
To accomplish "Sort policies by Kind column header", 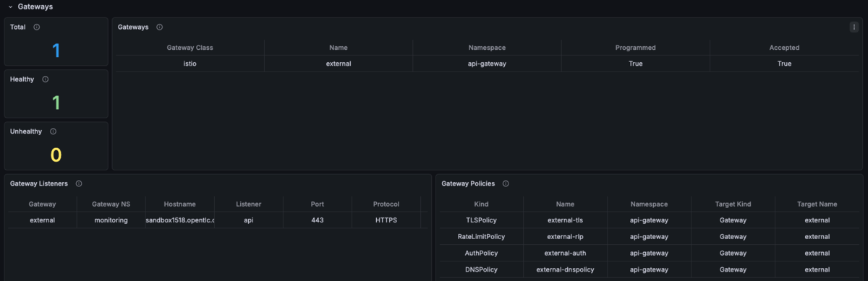I will [x=481, y=204].
